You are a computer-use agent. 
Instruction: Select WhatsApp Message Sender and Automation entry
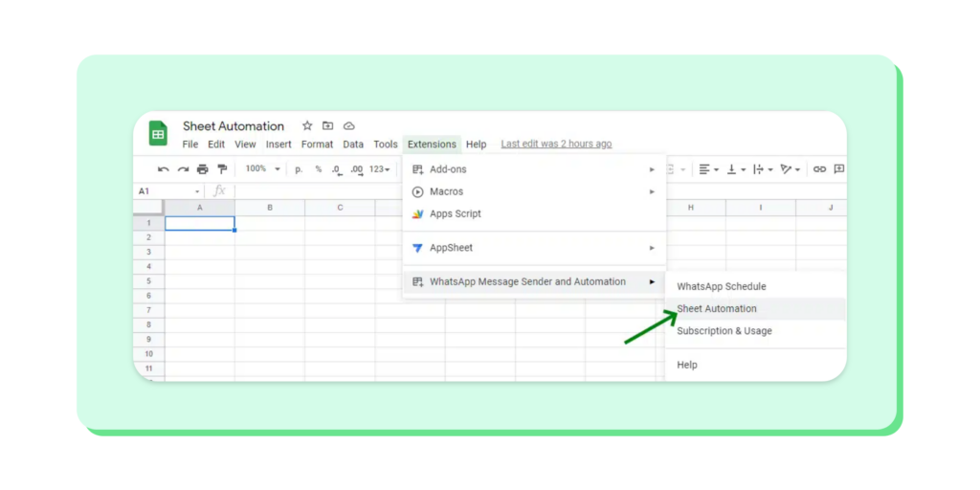[x=534, y=282]
